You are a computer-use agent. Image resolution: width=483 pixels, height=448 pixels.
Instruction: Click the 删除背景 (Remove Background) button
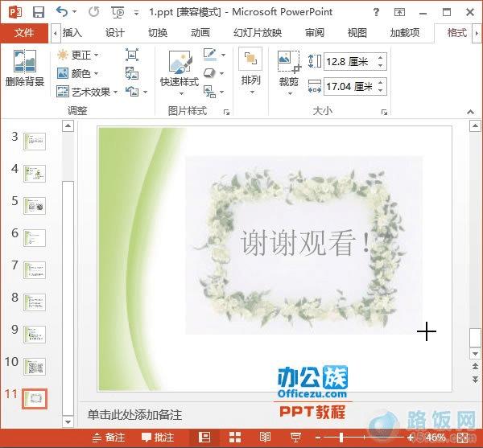[25, 68]
